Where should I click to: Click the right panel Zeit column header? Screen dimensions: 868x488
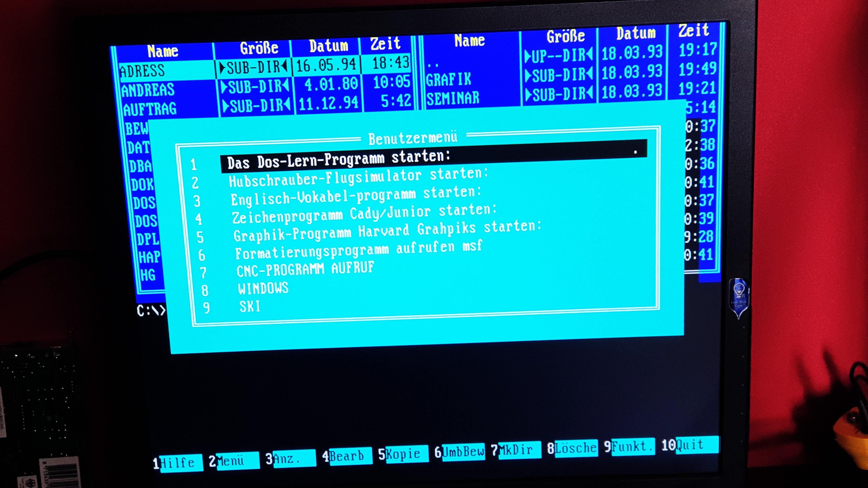point(694,30)
